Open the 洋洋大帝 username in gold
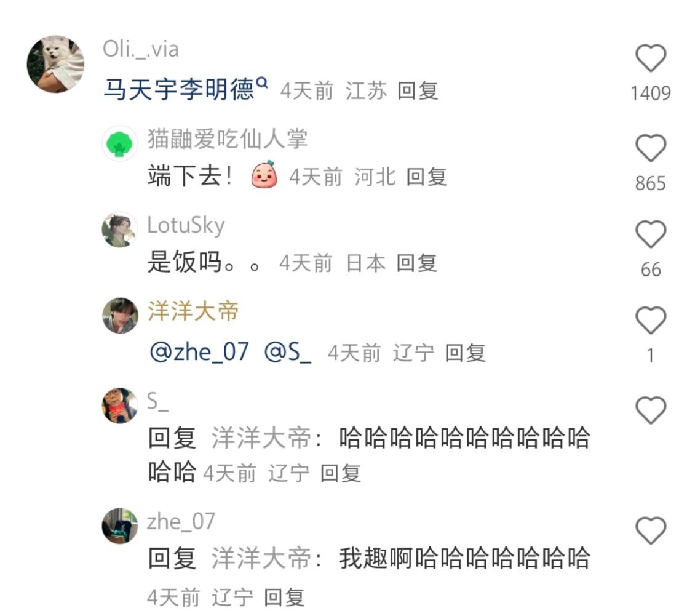The image size is (695, 616). click(x=193, y=311)
